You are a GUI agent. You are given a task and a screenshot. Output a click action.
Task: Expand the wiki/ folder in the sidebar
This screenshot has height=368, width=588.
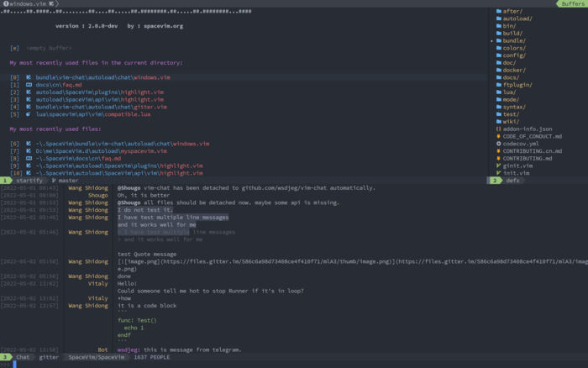tap(511, 121)
